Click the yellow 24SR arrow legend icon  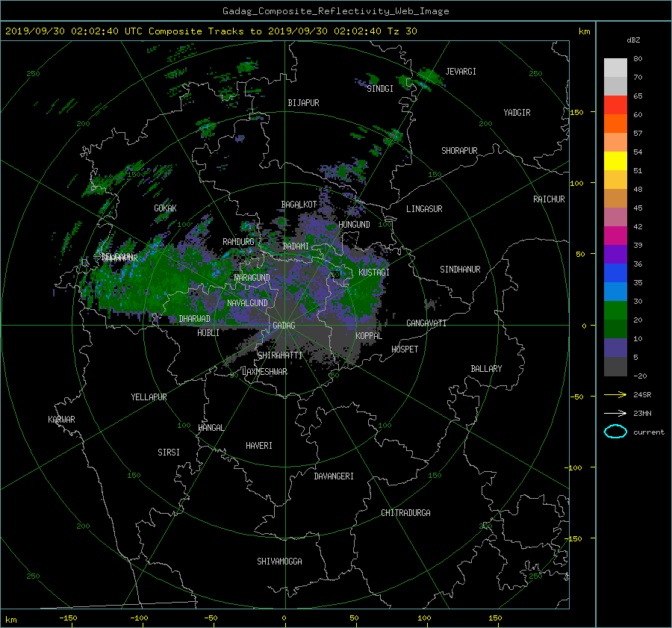[615, 394]
